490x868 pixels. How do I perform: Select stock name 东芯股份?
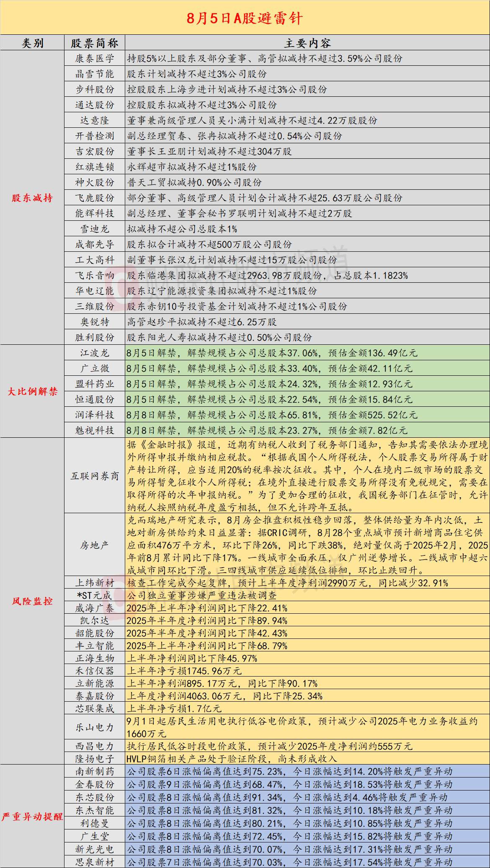[95, 797]
